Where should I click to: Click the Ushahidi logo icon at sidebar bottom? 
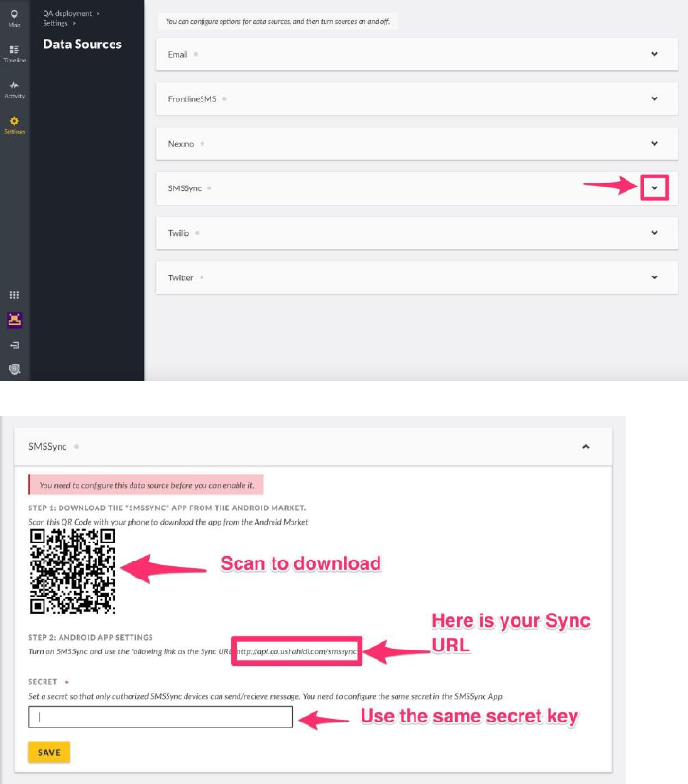[x=14, y=369]
